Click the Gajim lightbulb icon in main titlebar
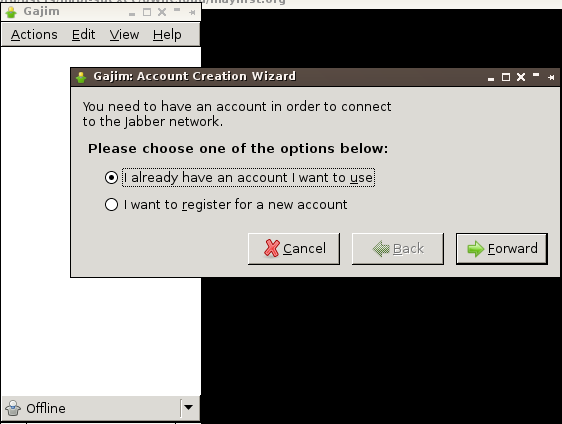562x424 pixels. [x=11, y=12]
